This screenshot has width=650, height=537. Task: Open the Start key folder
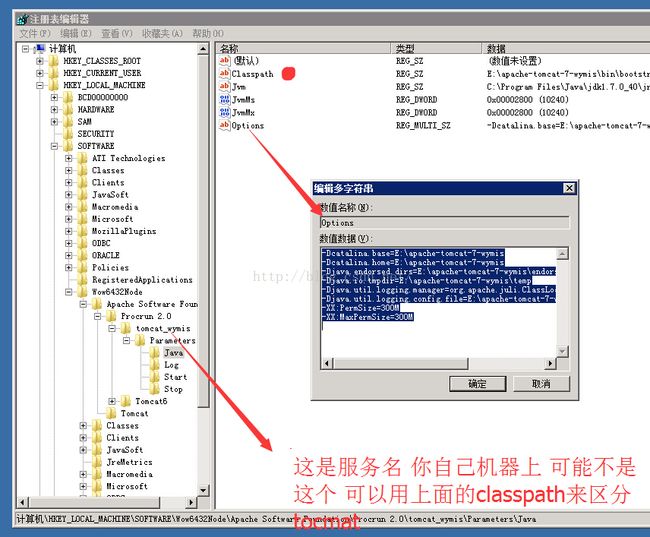(x=154, y=377)
